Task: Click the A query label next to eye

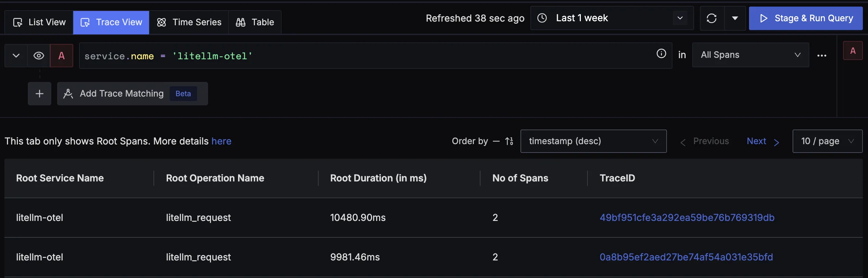Action: (62, 56)
